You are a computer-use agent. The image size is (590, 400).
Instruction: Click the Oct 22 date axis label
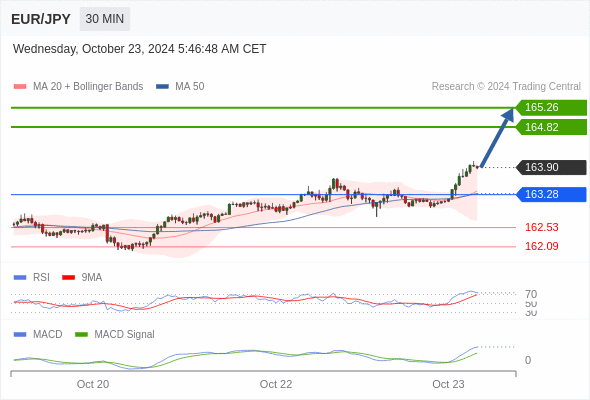click(x=276, y=384)
